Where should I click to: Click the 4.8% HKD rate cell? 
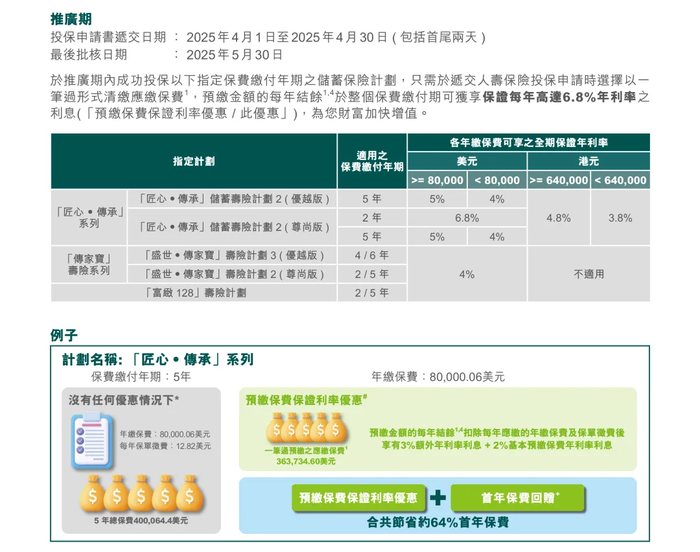(x=558, y=218)
